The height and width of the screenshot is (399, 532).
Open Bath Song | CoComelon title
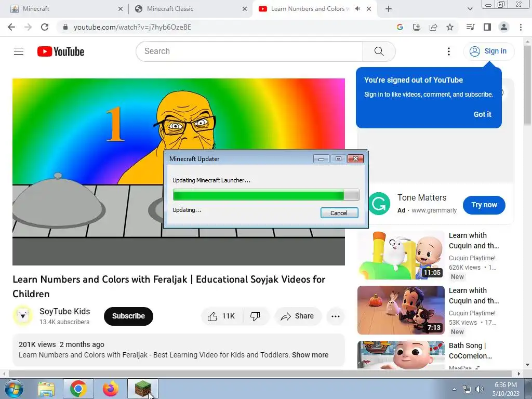point(470,351)
